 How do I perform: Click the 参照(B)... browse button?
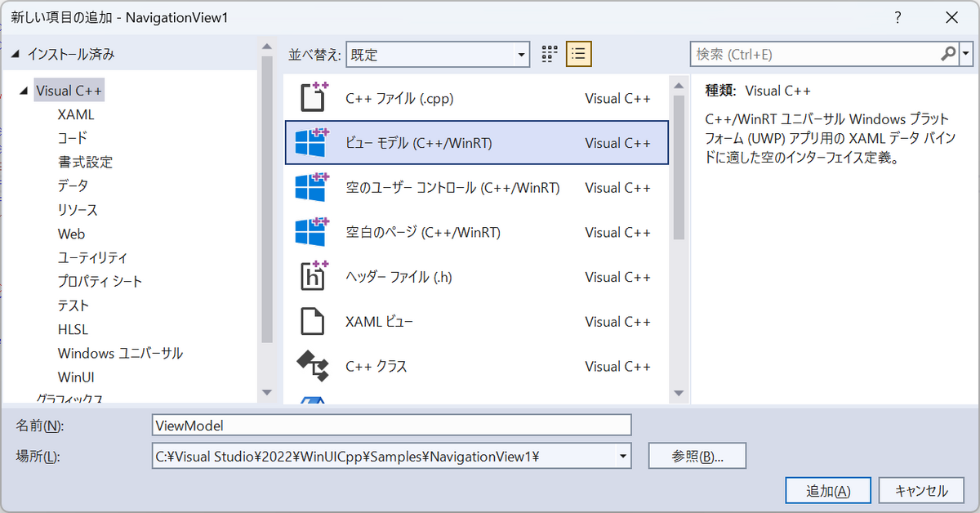tap(697, 456)
